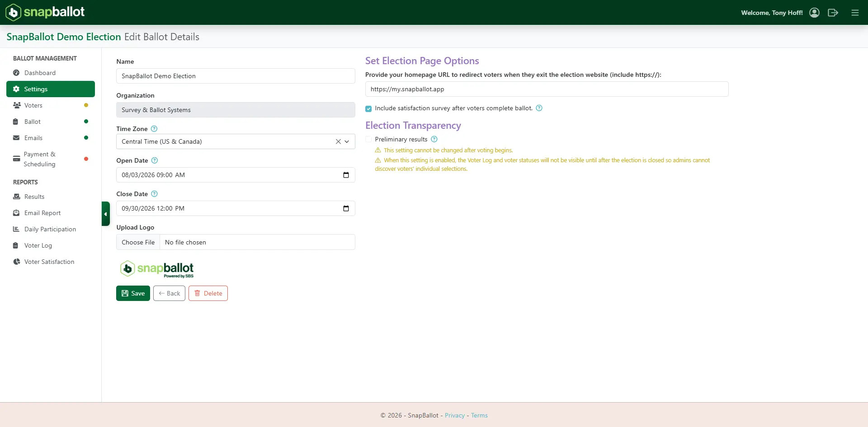Open Payment & Scheduling page
The height and width of the screenshot is (427, 868).
point(51,159)
